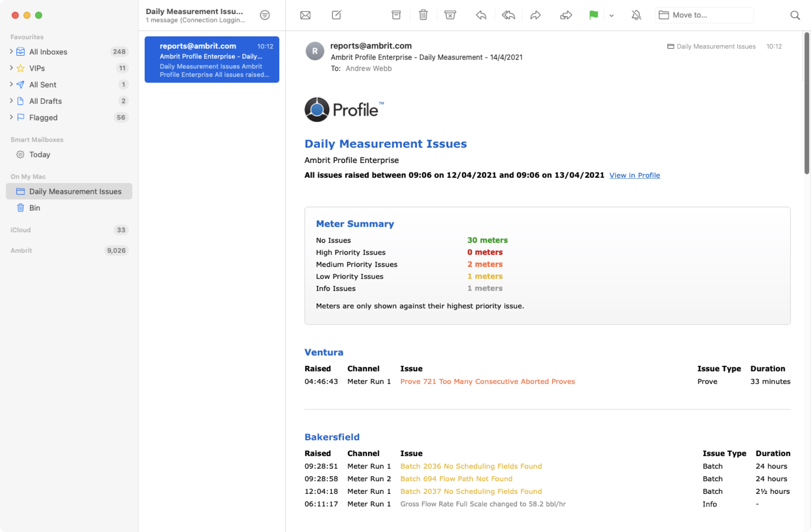Click the View in Profile link
The height and width of the screenshot is (532, 811).
(x=634, y=175)
